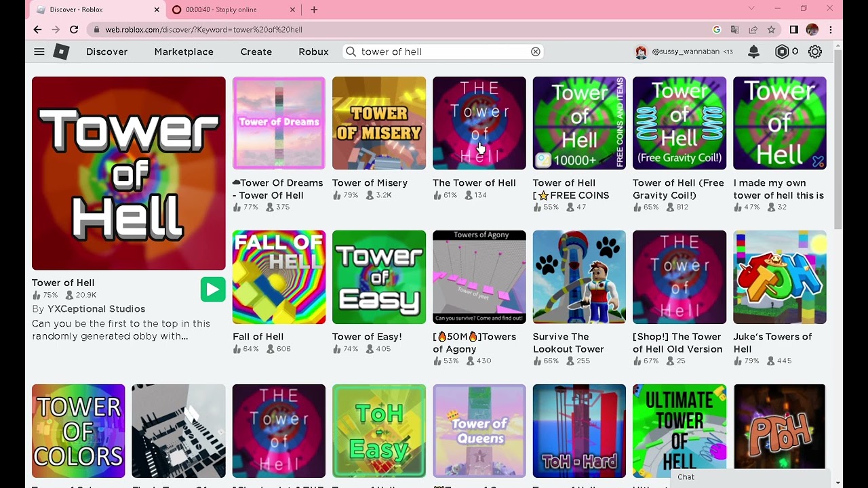The height and width of the screenshot is (488, 868).
Task: Open the Tower of Queens thumbnail
Action: 479,431
